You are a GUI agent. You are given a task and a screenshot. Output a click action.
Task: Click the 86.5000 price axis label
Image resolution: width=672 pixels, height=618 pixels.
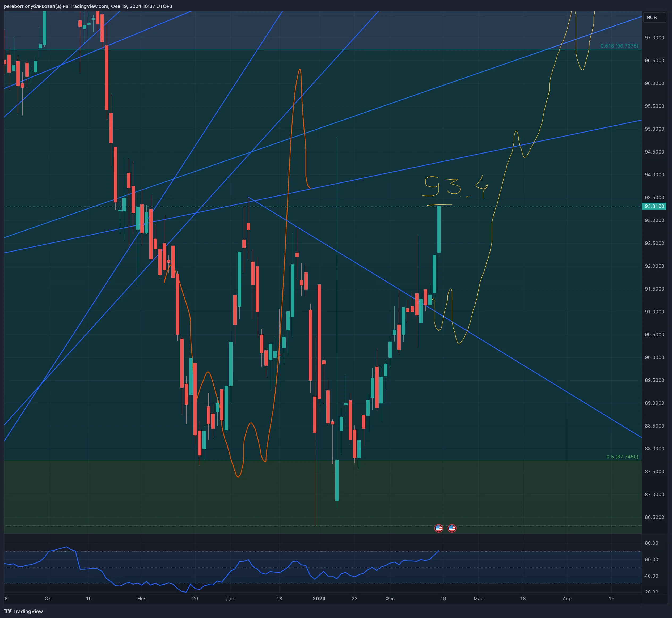(654, 517)
